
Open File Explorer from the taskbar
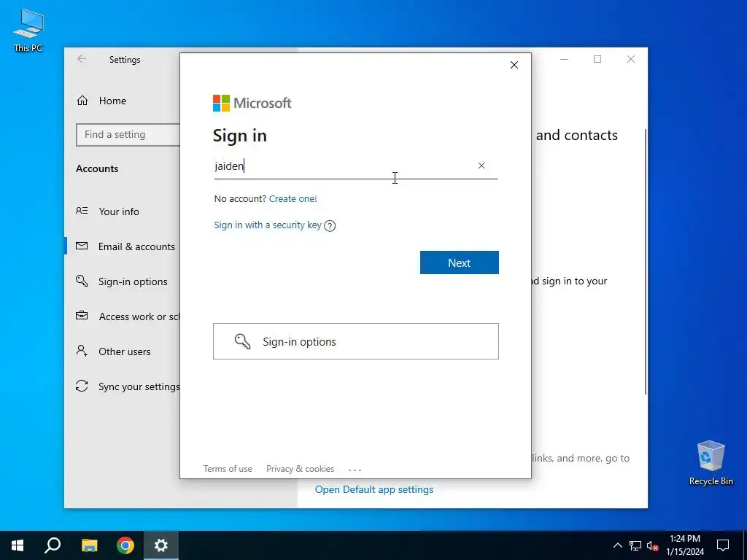[x=89, y=545]
